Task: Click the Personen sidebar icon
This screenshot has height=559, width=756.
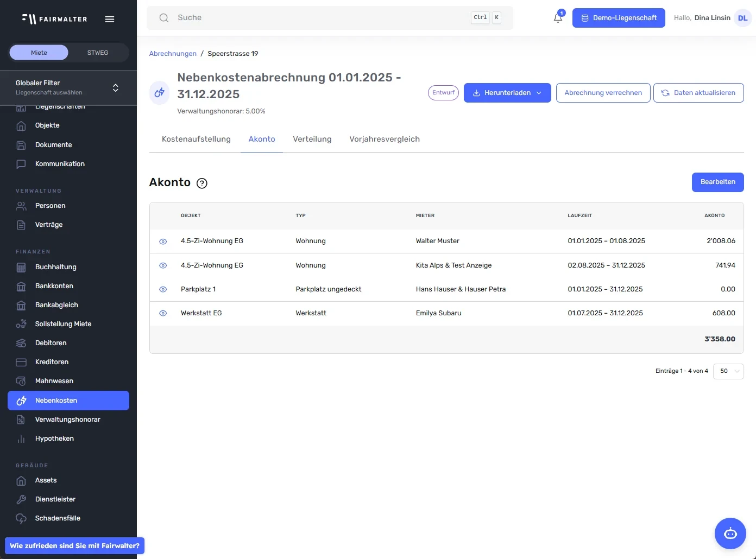Action: [x=21, y=206]
